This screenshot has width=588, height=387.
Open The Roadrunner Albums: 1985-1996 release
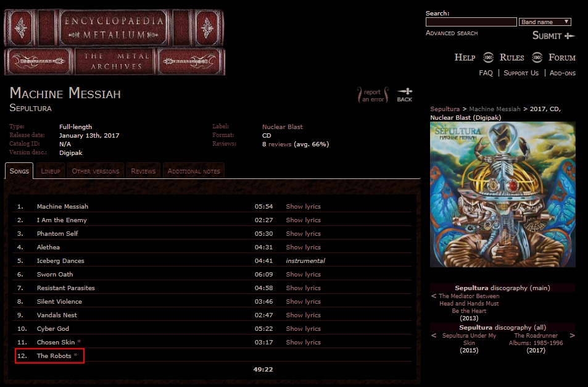(536, 339)
